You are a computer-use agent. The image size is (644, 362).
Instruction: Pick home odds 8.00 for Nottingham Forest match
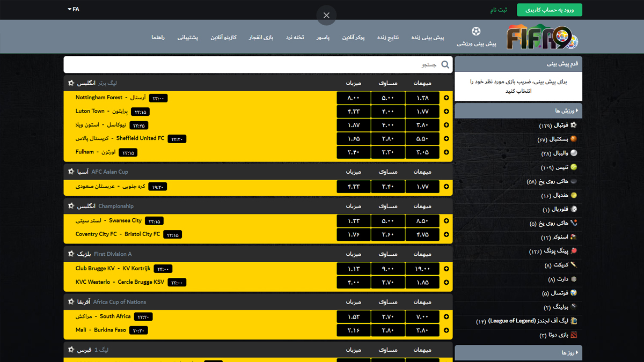[354, 98]
